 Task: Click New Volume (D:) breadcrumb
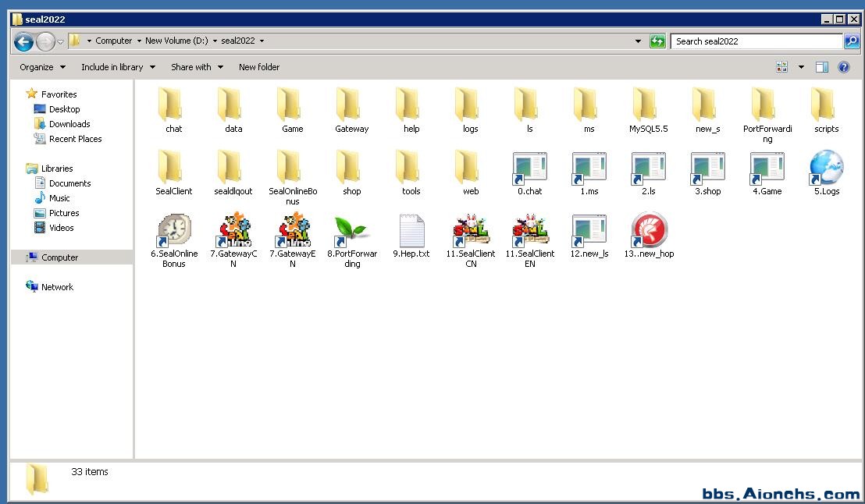[x=176, y=41]
